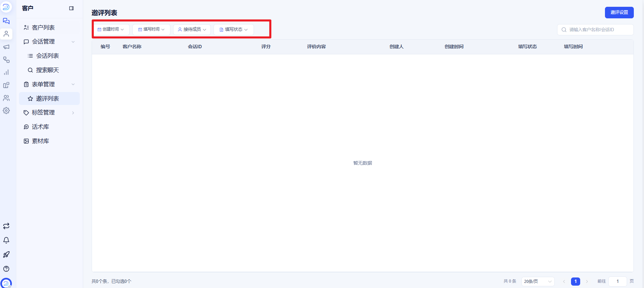Screen dimensions: 644x288
Task: Open 素材库 in the sidebar
Action: point(49,141)
